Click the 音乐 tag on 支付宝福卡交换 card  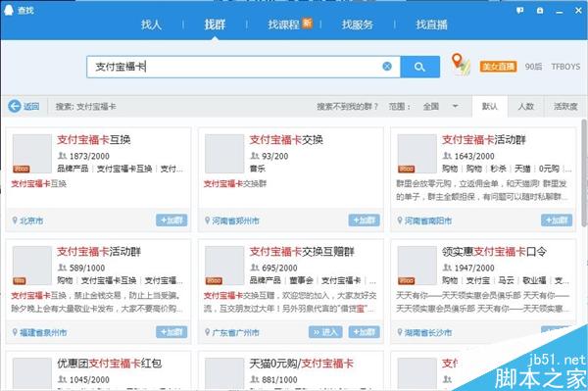coord(258,169)
